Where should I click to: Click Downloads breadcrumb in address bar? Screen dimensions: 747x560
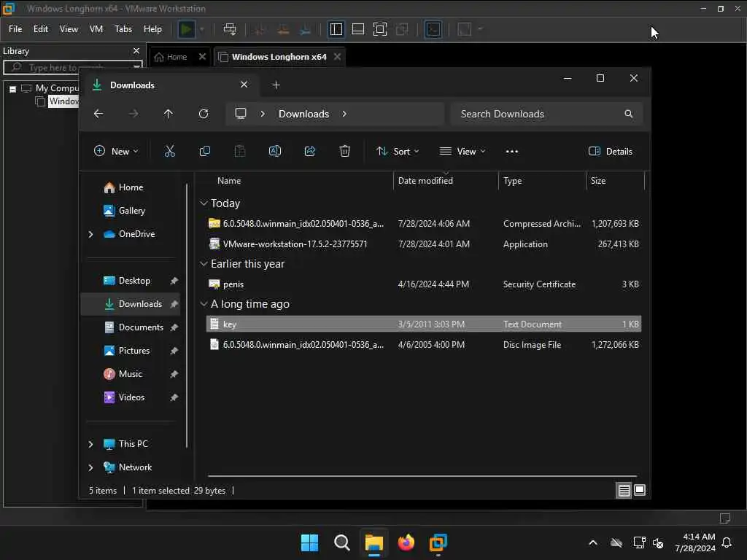pos(304,114)
